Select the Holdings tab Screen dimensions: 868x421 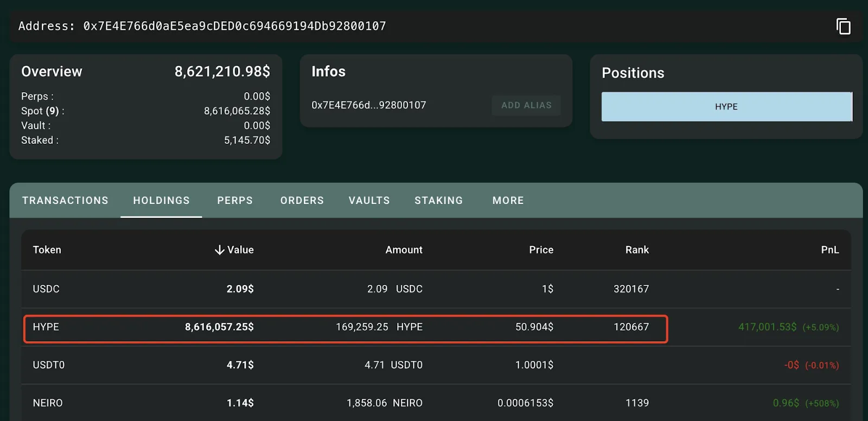[x=161, y=201]
